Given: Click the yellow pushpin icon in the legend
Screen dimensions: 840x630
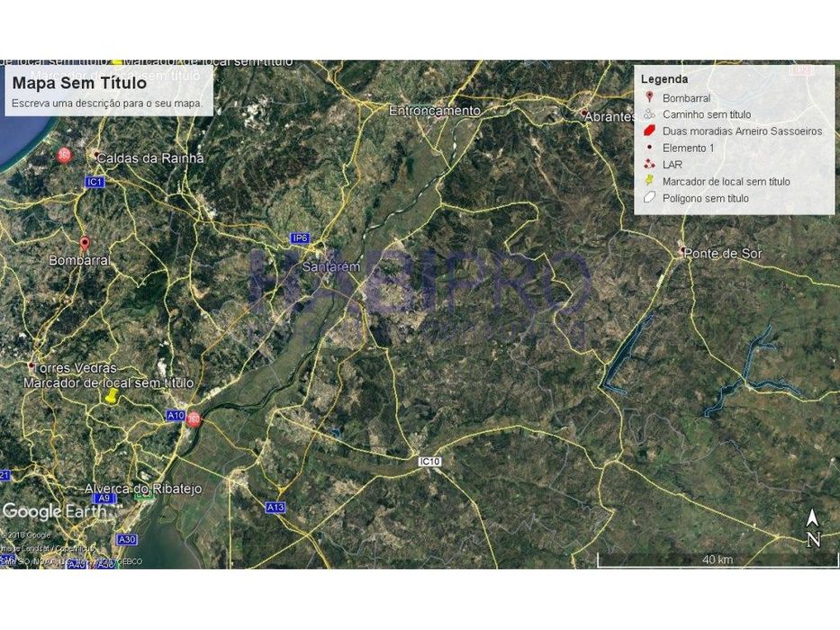Looking at the screenshot, I should click(x=649, y=181).
